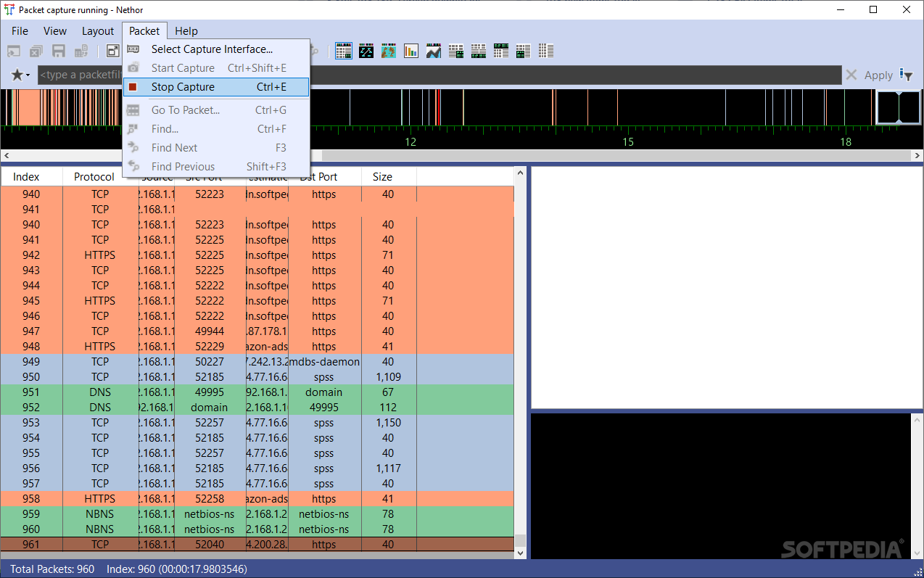Choose Find Previous menu entry
This screenshot has width=924, height=578.
pyautogui.click(x=216, y=167)
